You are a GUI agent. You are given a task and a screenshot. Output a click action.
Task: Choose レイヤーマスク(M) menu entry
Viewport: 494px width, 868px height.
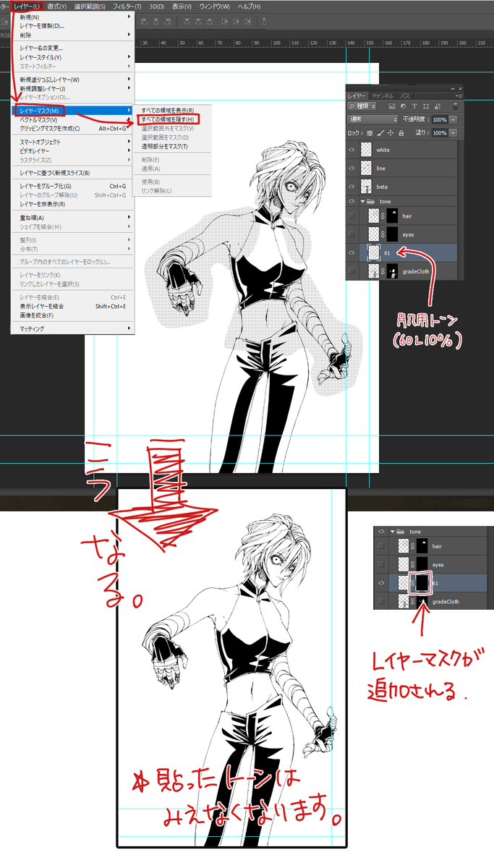pyautogui.click(x=72, y=110)
